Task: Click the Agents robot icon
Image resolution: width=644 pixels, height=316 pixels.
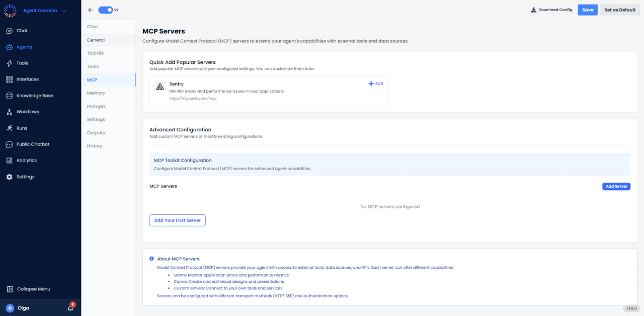Action: click(x=9, y=47)
